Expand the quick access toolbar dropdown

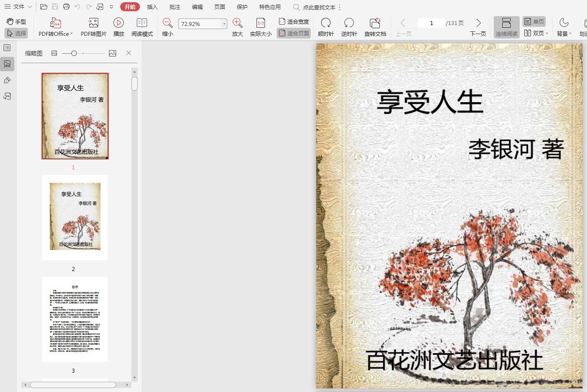point(111,7)
